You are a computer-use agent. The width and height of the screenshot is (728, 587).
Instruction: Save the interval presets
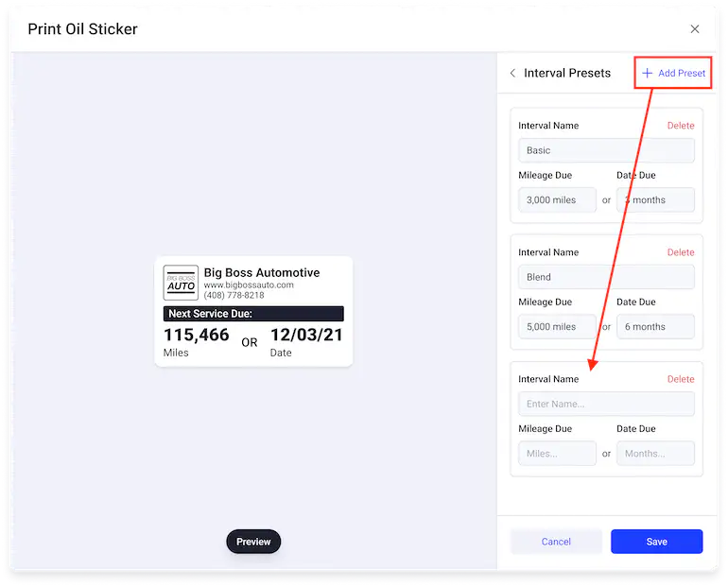click(x=656, y=542)
